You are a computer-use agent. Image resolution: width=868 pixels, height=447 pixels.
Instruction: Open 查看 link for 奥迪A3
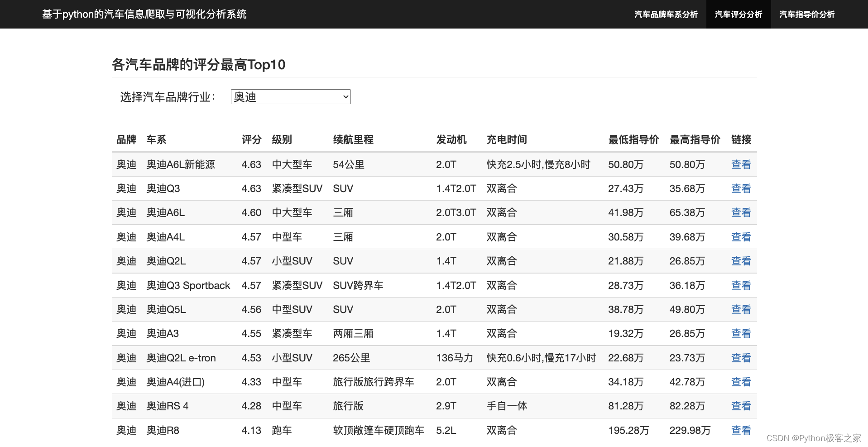tap(741, 333)
